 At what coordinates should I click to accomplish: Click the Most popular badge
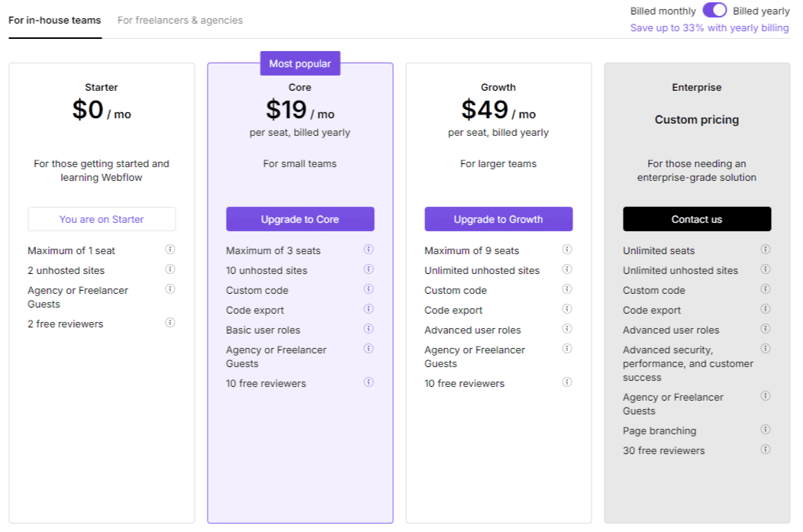(300, 63)
